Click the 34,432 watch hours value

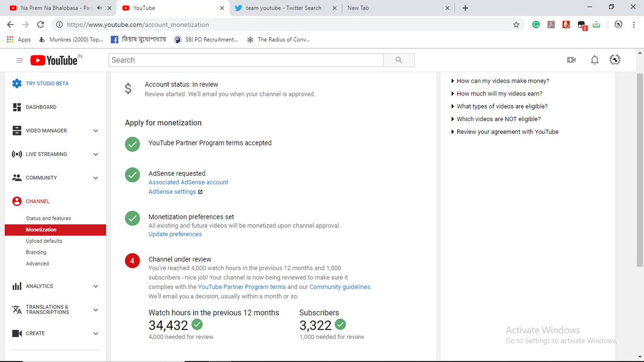coord(169,325)
